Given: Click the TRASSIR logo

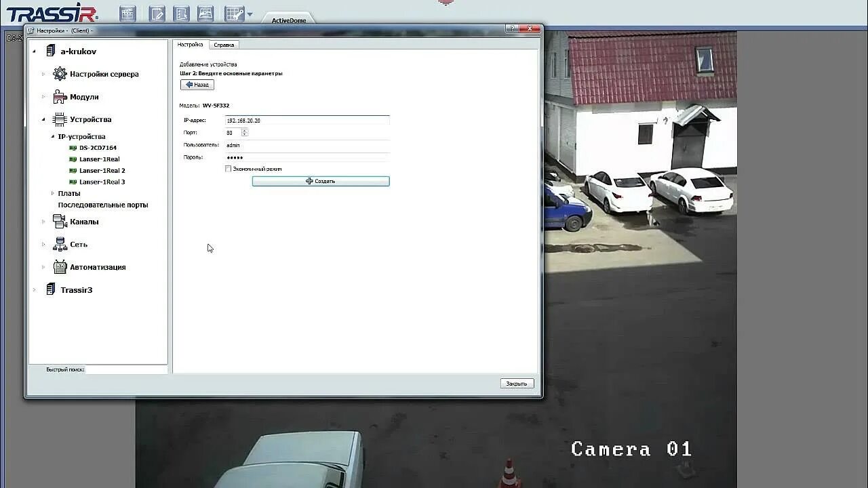Looking at the screenshot, I should click(x=52, y=14).
